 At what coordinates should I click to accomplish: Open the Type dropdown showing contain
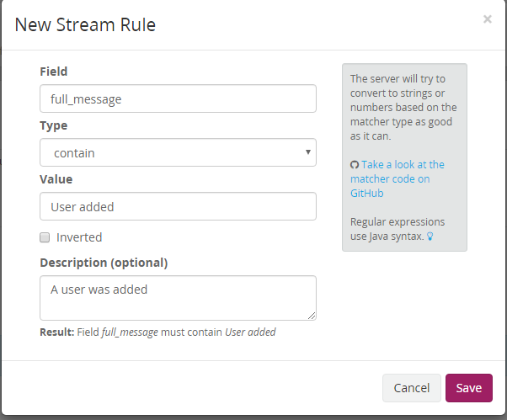[178, 153]
